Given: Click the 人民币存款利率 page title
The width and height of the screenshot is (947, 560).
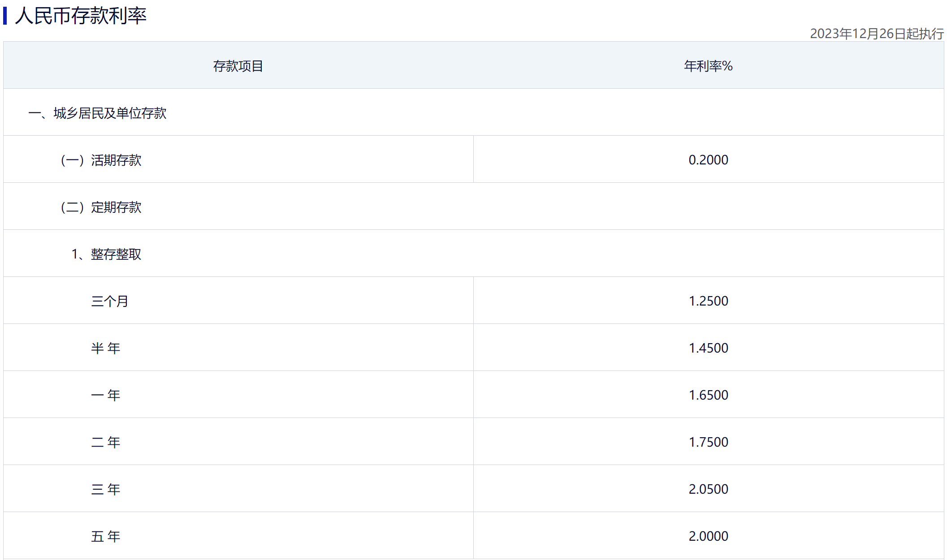Looking at the screenshot, I should [x=81, y=16].
